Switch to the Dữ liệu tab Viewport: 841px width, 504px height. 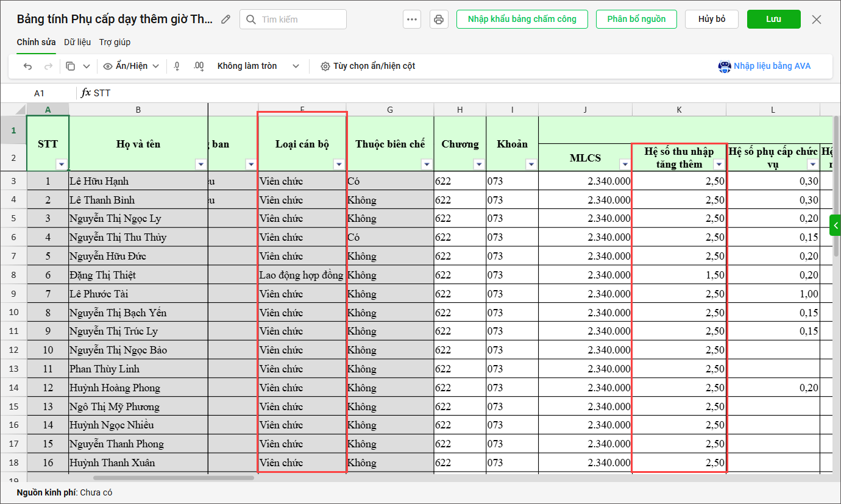pos(77,42)
